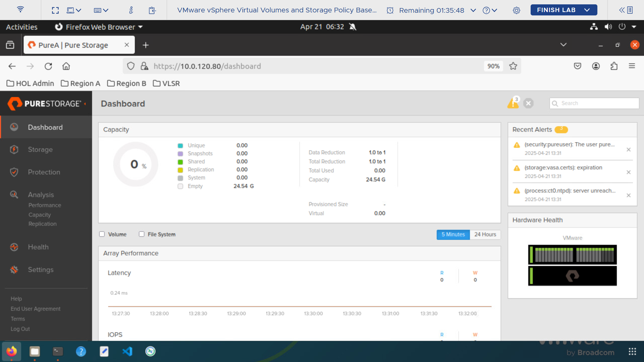Enable the Volume checkbox under Capacity

(102, 234)
